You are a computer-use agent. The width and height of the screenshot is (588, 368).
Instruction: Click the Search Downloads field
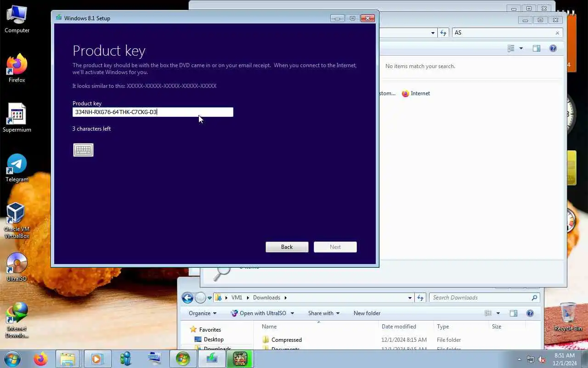click(x=485, y=298)
